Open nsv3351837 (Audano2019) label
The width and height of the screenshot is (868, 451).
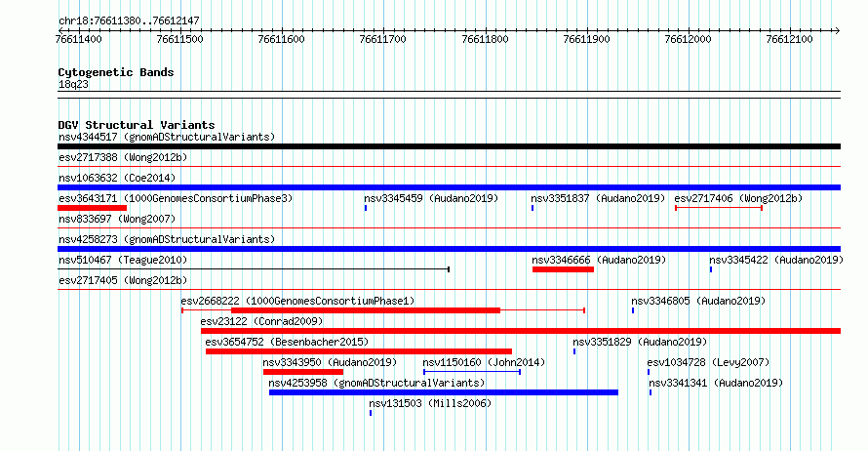(598, 198)
